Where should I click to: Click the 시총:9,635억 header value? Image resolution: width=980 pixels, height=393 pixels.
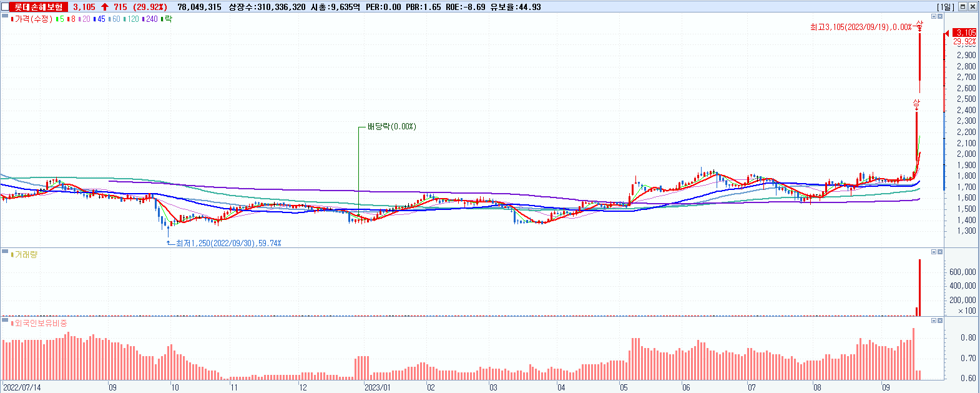pos(335,7)
